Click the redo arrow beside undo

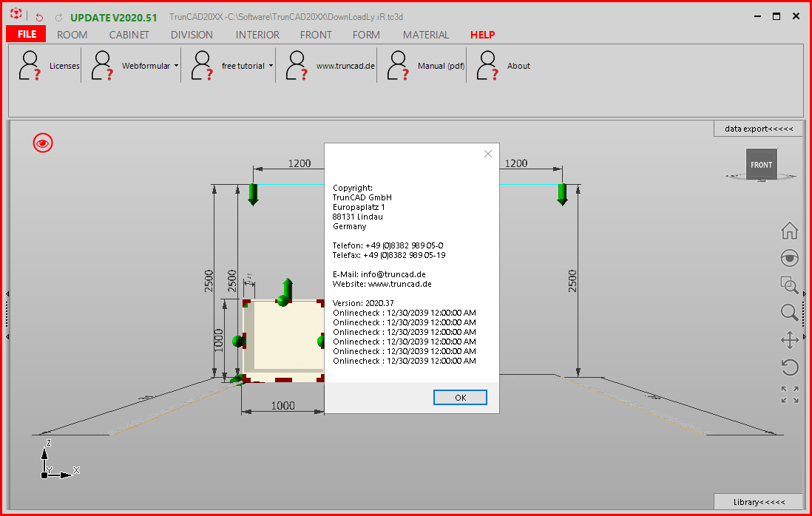coord(58,16)
